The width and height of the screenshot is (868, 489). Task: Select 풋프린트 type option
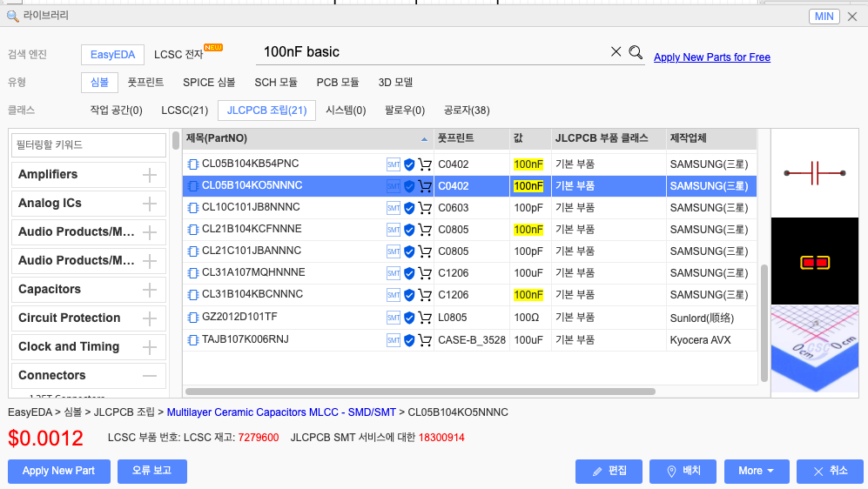[145, 83]
